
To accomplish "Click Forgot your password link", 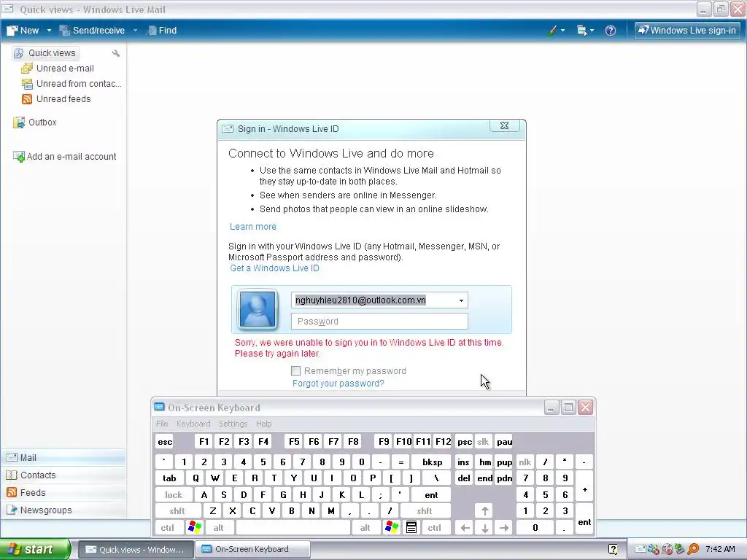I will (x=338, y=384).
